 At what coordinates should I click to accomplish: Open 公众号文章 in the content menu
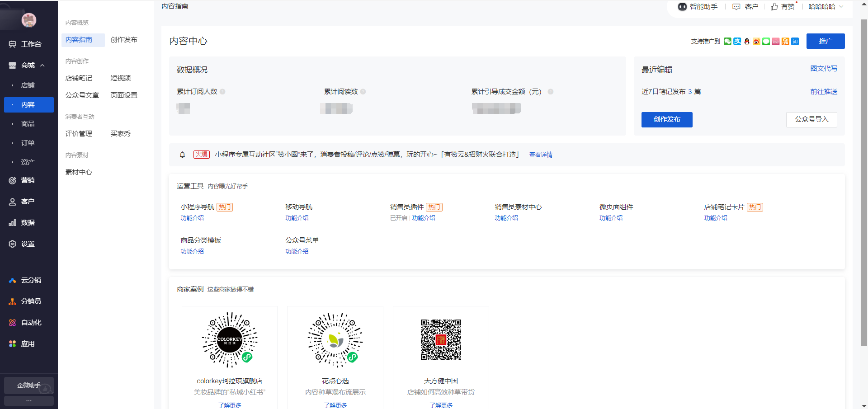pyautogui.click(x=82, y=95)
